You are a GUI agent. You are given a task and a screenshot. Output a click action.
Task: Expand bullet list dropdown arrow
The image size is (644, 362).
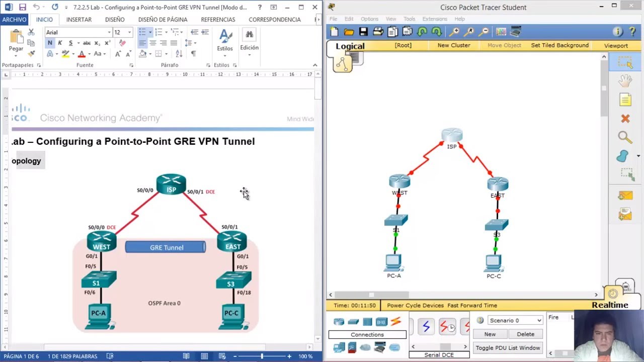click(149, 32)
